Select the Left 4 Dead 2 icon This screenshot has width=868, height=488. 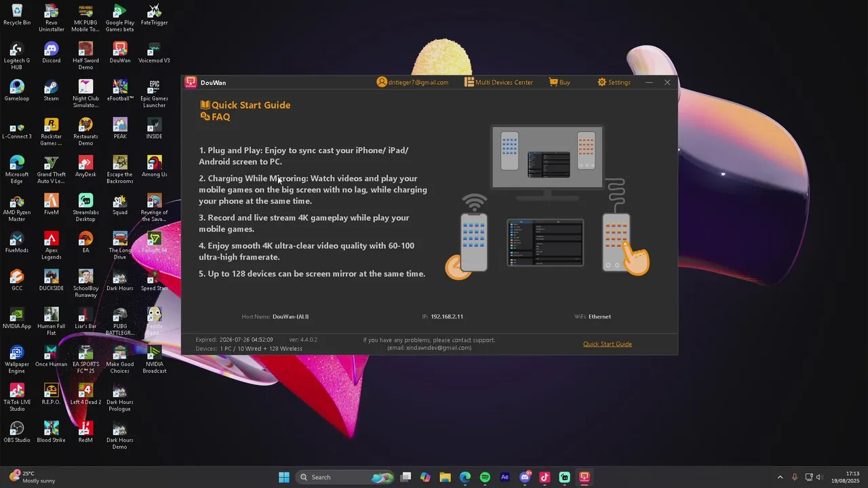point(85,394)
